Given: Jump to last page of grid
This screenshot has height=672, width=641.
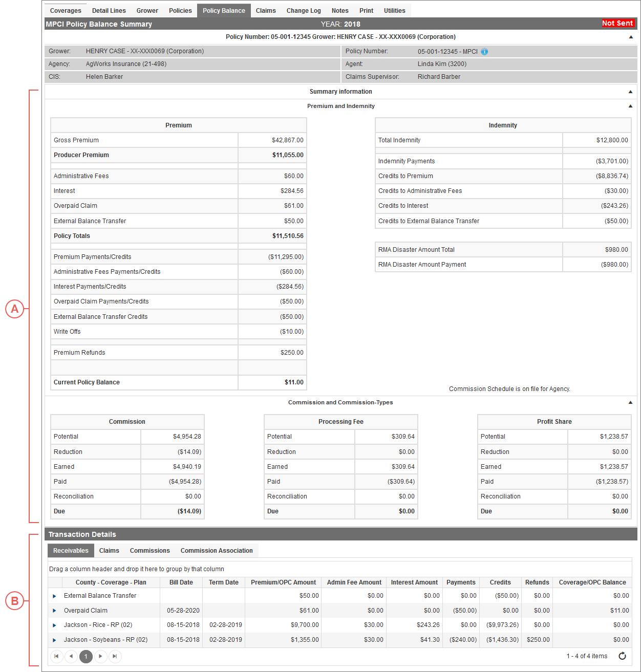Looking at the screenshot, I should [115, 656].
